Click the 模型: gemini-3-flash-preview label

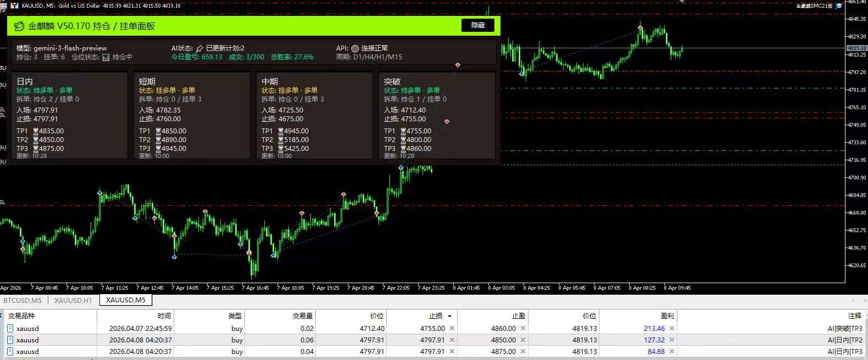click(62, 48)
